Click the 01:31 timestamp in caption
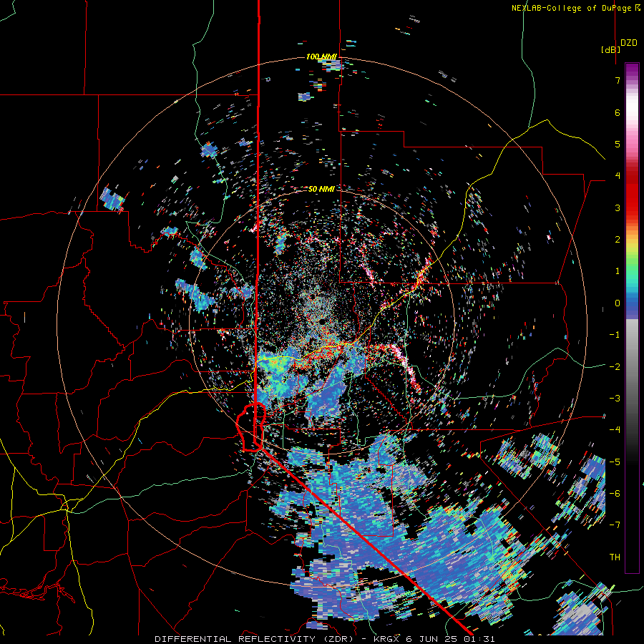 point(479,639)
